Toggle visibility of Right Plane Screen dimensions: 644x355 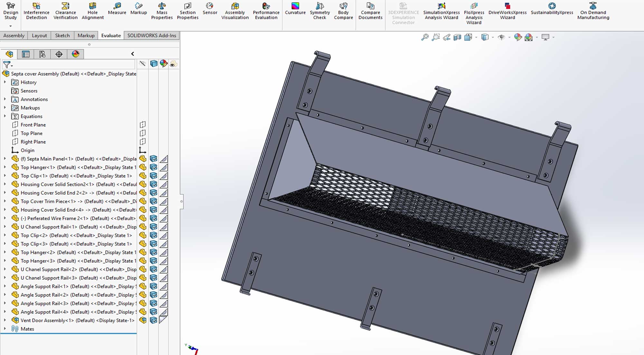pyautogui.click(x=143, y=142)
